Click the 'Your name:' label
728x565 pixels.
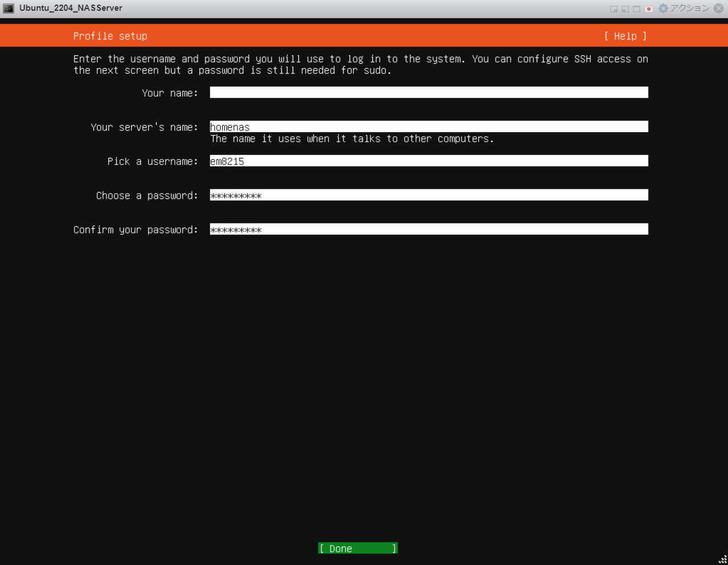pyautogui.click(x=170, y=93)
